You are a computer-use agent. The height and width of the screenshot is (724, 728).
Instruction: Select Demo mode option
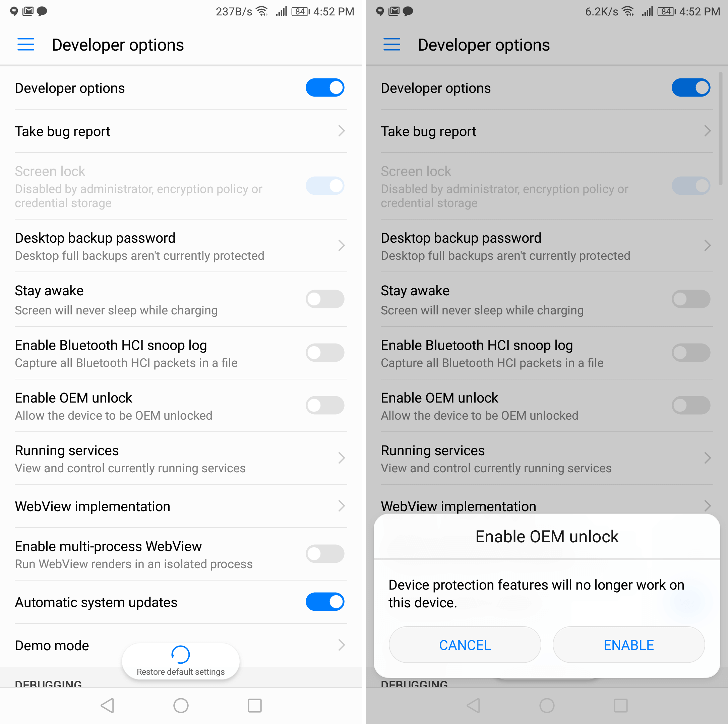[x=50, y=645]
